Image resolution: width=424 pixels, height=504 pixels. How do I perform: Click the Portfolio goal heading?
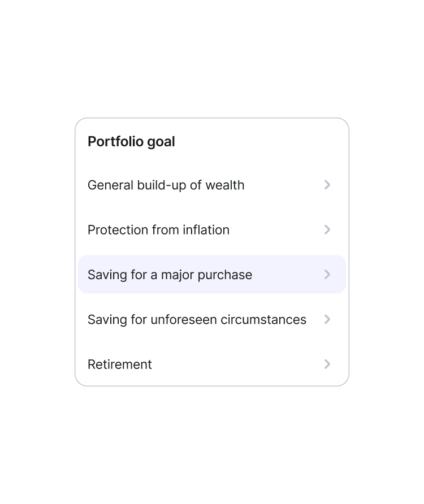131,141
